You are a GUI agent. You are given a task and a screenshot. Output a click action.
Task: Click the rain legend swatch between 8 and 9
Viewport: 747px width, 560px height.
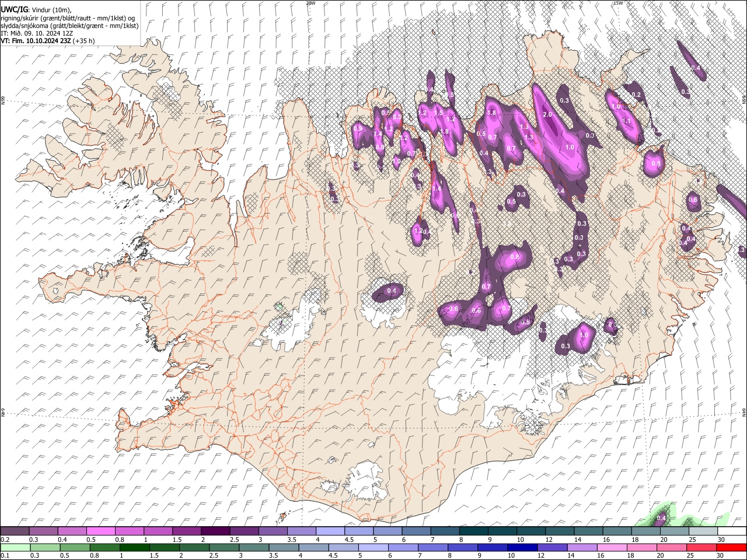coord(462,547)
